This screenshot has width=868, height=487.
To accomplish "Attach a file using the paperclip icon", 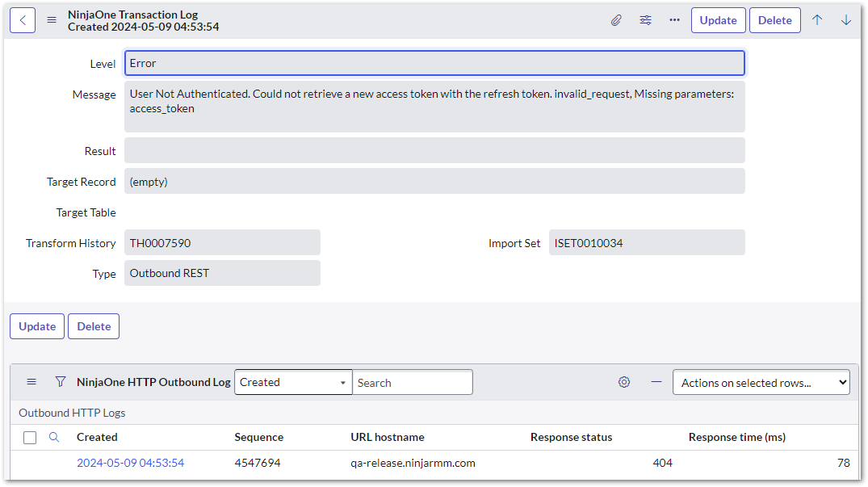I will point(616,19).
